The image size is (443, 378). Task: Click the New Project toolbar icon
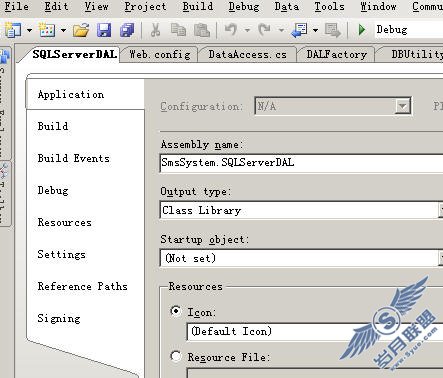[x=13, y=30]
